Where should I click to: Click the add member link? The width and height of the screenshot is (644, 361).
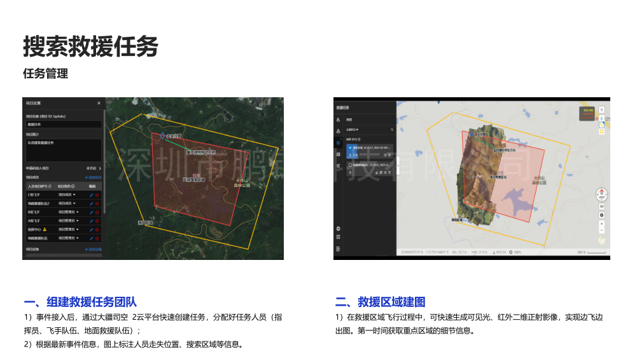(x=92, y=177)
